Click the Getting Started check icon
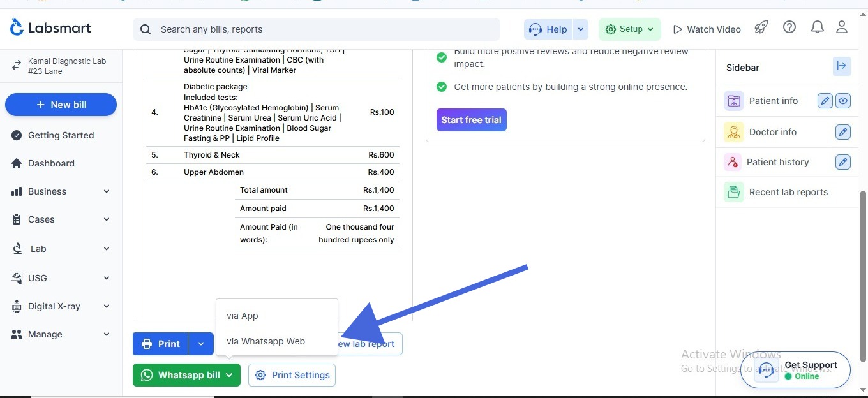Screen dimensions: 868x398 17,135
